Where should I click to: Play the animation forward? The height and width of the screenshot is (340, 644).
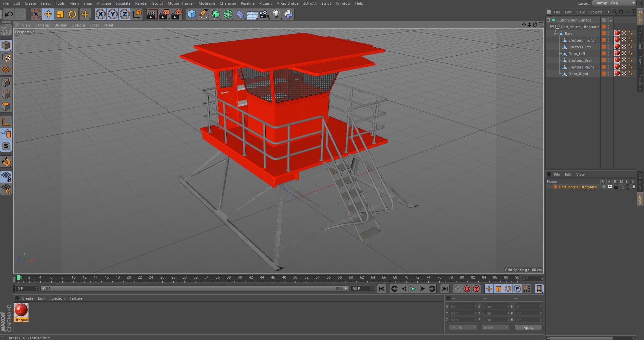tap(413, 289)
